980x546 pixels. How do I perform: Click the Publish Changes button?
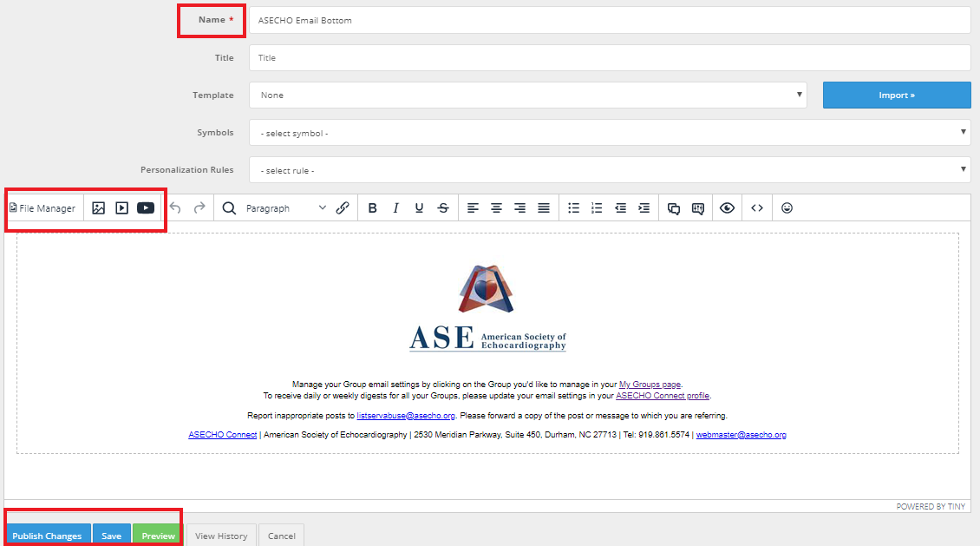tap(48, 536)
